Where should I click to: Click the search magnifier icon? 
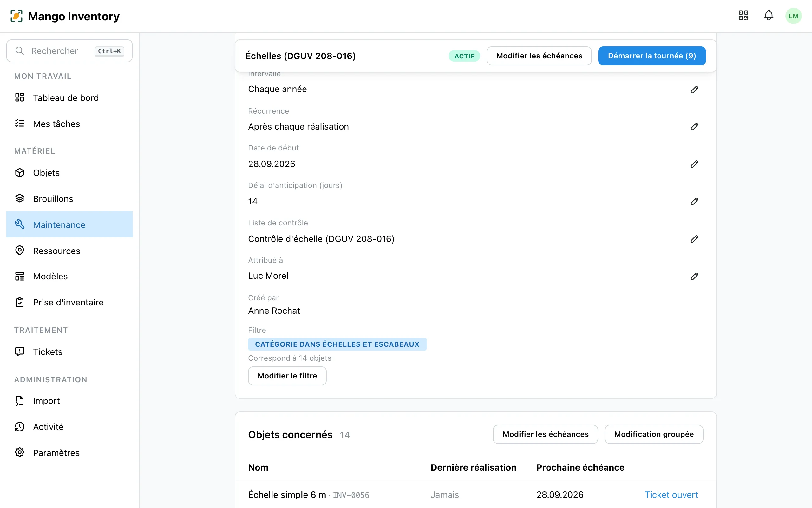(20, 51)
